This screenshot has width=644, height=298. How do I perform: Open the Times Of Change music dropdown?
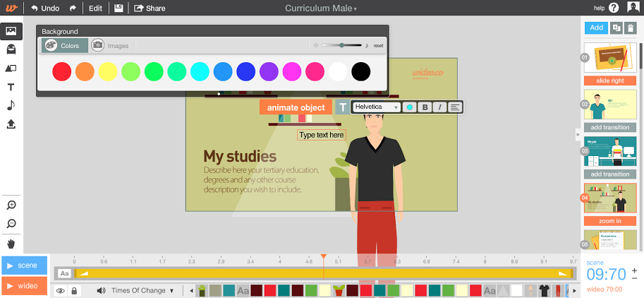[x=142, y=290]
